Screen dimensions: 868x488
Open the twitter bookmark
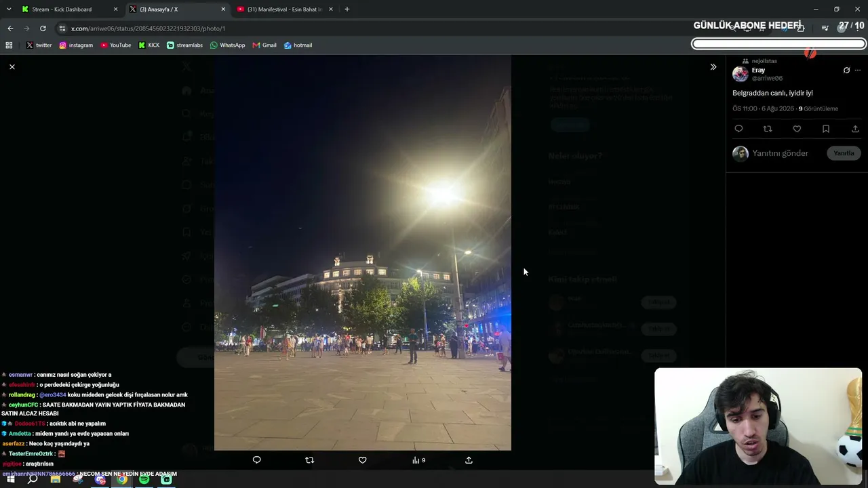click(x=39, y=45)
